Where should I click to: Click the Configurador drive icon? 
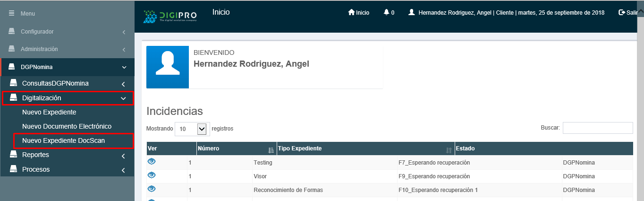point(11,32)
